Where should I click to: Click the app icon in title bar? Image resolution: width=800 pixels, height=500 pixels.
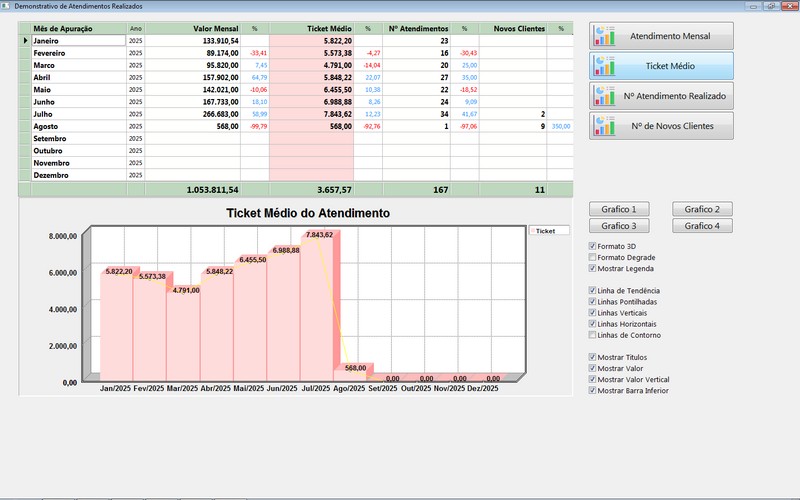7,6
